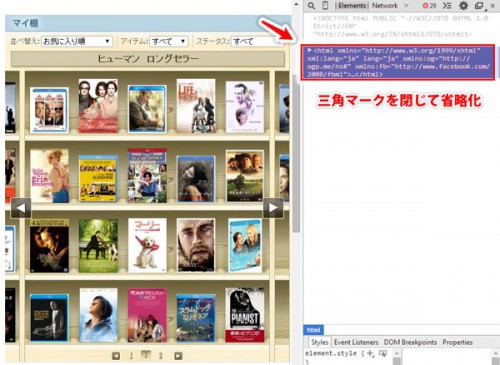Click the red error count badge
Screen dimensions: 500x365
tap(429, 6)
